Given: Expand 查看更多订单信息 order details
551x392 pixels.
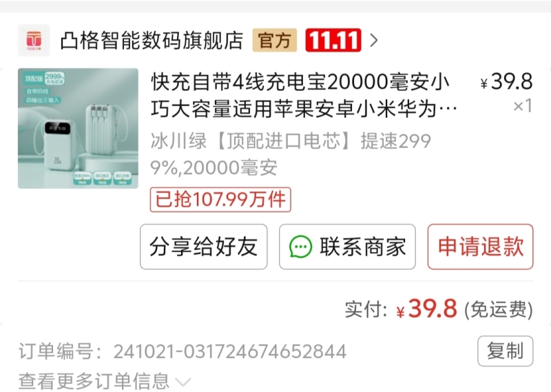Looking at the screenshot, I should (105, 381).
